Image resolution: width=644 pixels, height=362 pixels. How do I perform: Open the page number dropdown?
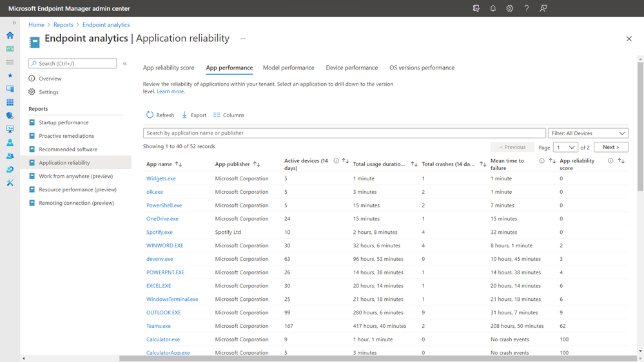pyautogui.click(x=565, y=148)
